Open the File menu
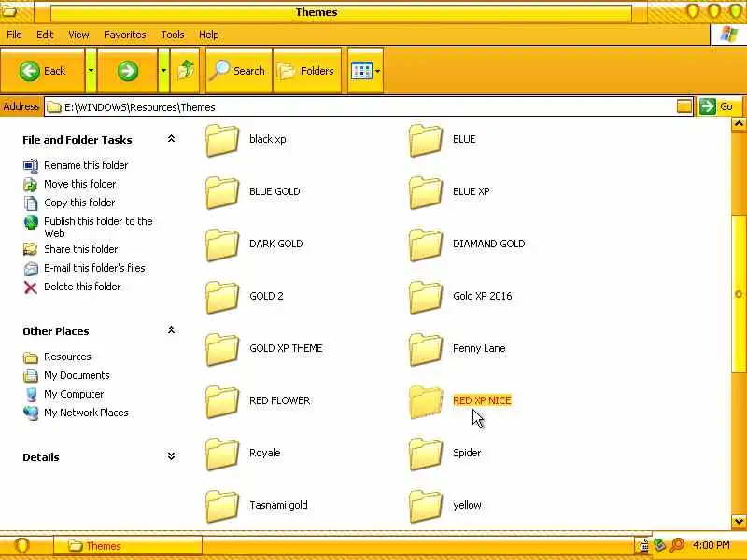This screenshot has width=747, height=560. [x=14, y=35]
